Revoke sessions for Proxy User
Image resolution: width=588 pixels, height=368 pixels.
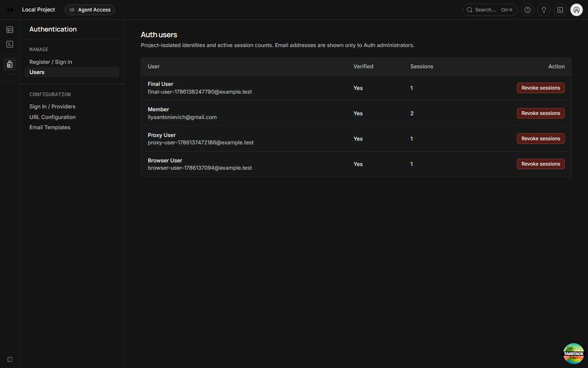(x=541, y=139)
